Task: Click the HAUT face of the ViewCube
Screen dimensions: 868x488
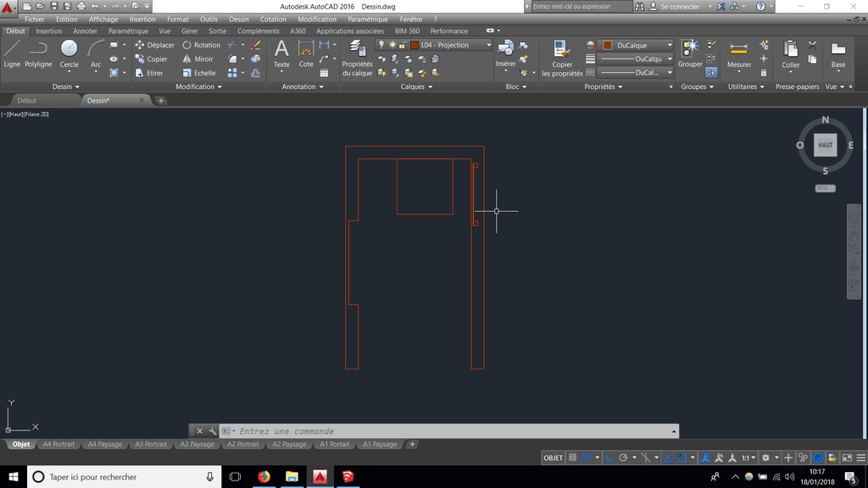Action: 825,146
